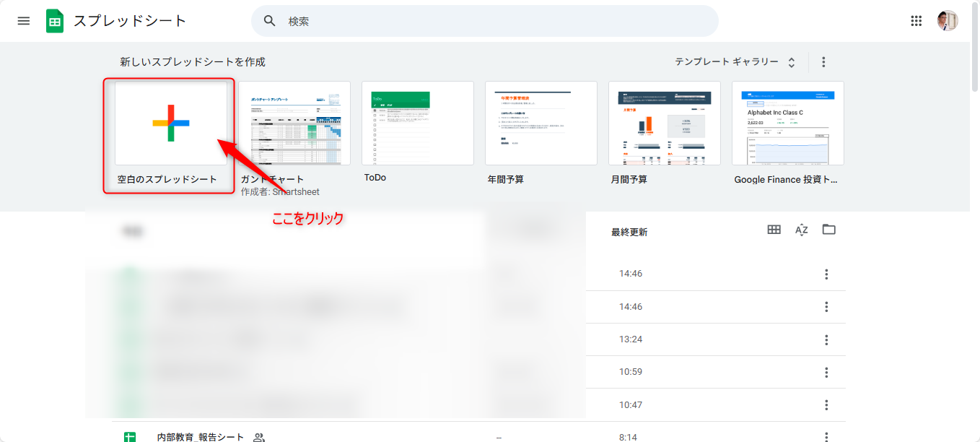
Task: Select the ToDo template
Action: point(417,123)
